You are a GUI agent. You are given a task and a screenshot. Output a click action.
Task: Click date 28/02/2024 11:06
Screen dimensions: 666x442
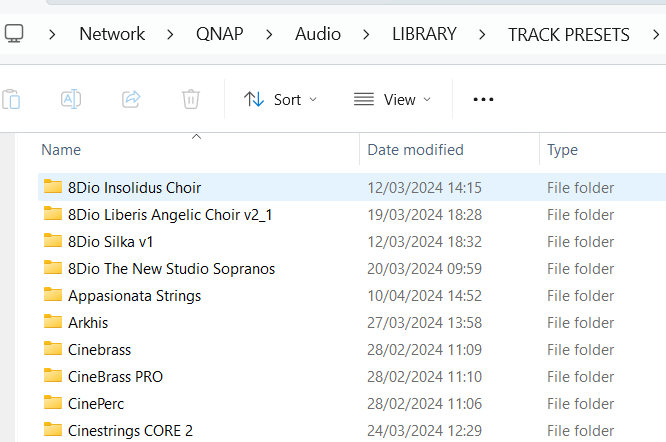(424, 404)
